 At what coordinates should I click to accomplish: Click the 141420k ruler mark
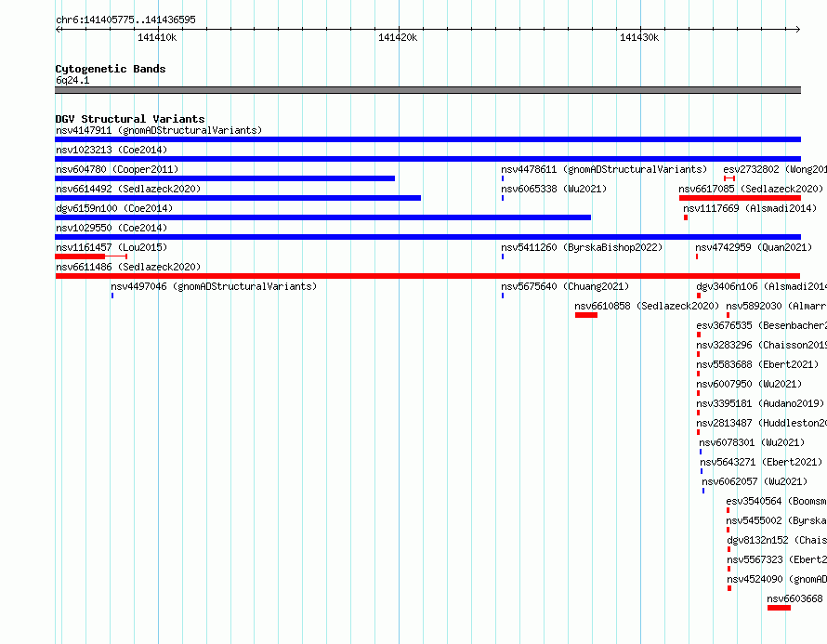coord(398,37)
